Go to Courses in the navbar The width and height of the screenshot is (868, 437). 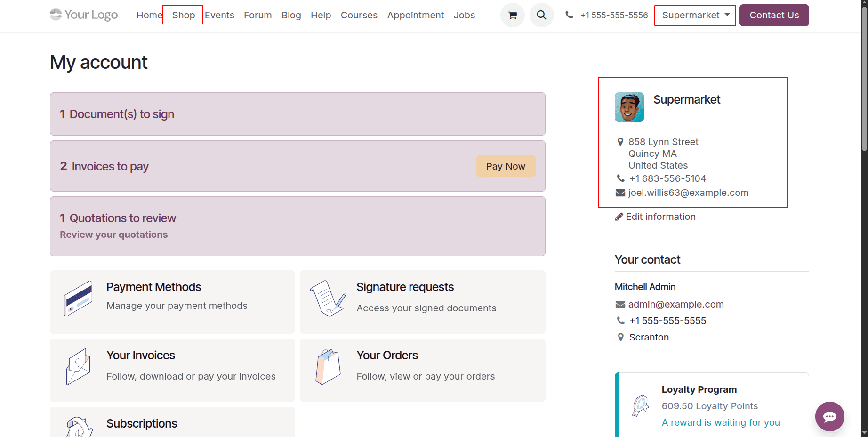point(359,15)
